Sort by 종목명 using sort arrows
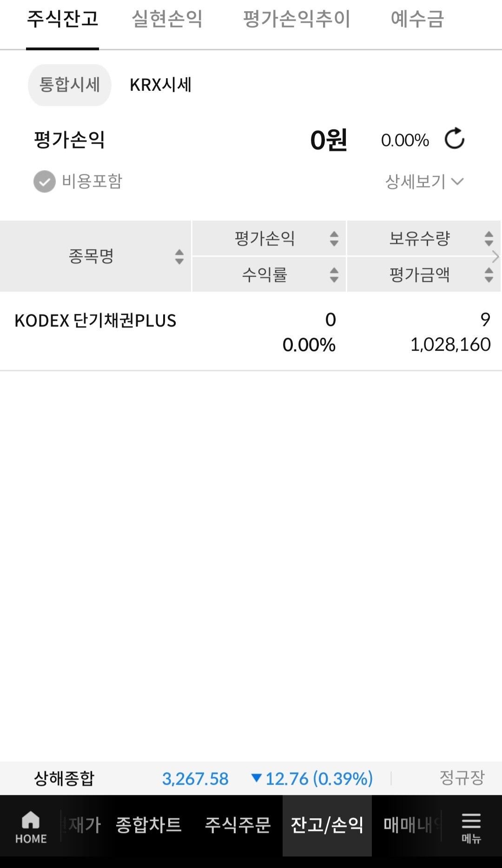The height and width of the screenshot is (868, 502). click(179, 256)
